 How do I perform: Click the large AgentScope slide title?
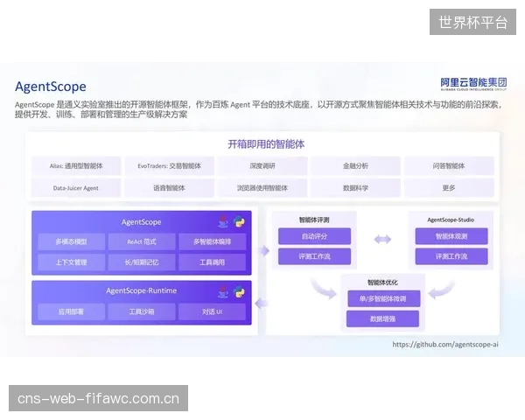[x=51, y=87]
